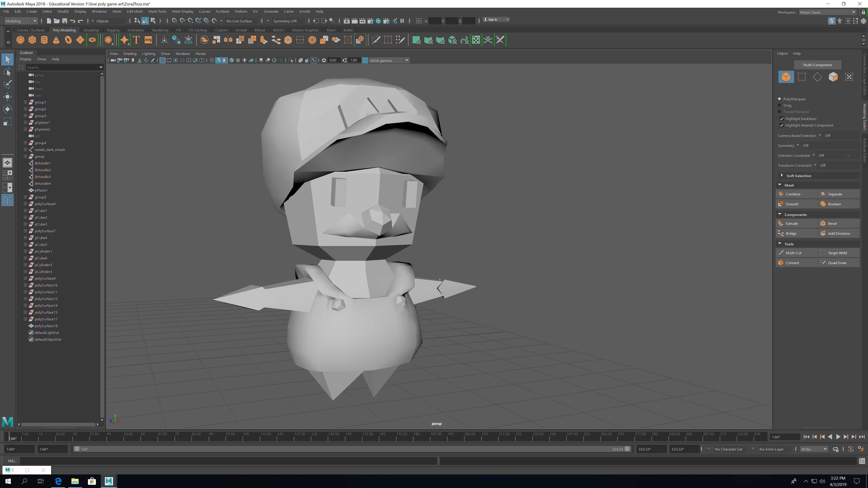
Task: Click the SVG tool shelf icon
Action: coord(148,40)
